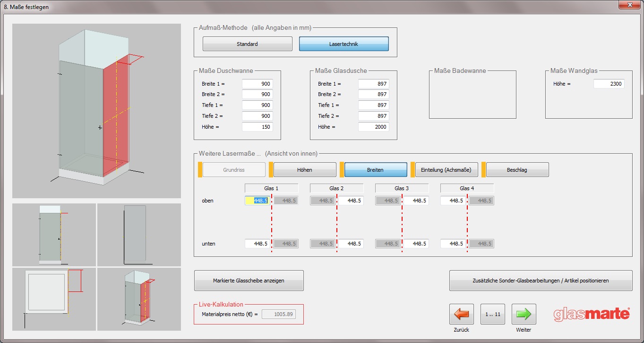Click the Glasdusche Höhe input field
The width and height of the screenshot is (644, 343).
[x=373, y=127]
